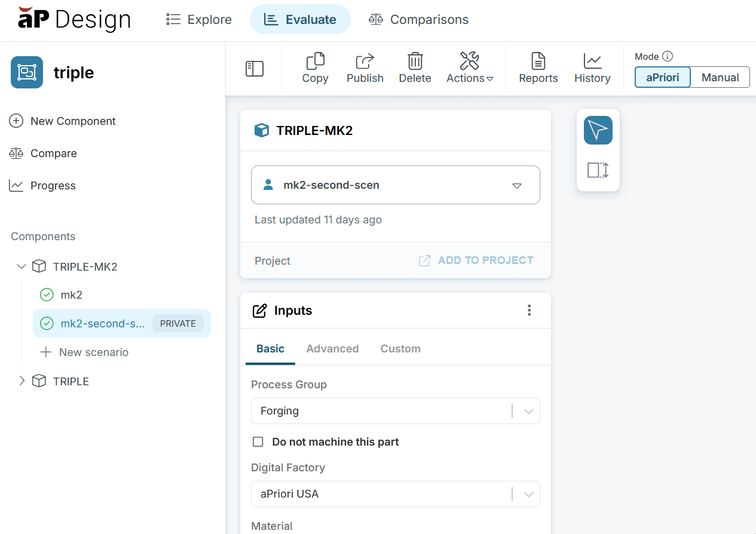Select the TRIPLE component in tree

(x=71, y=381)
